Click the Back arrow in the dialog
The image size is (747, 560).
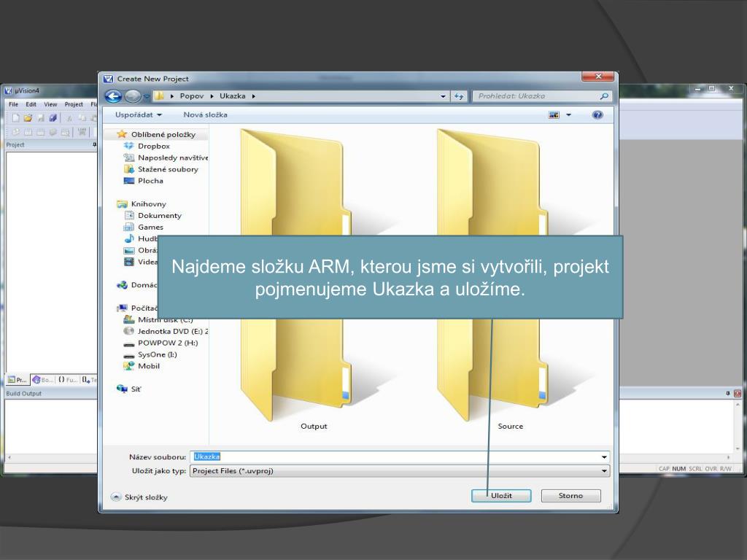[x=113, y=96]
